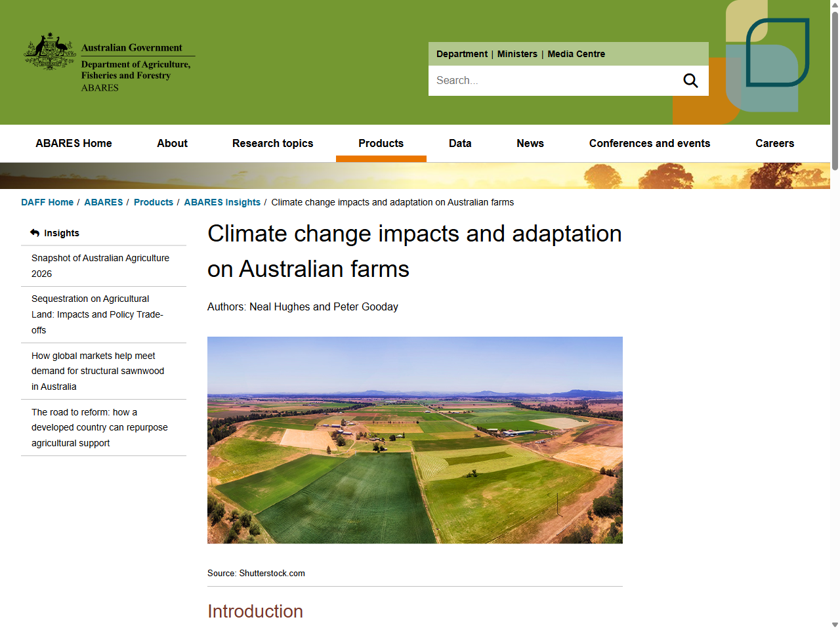
Task: Open Snapshot of Australian Agriculture 2026
Action: [100, 266]
